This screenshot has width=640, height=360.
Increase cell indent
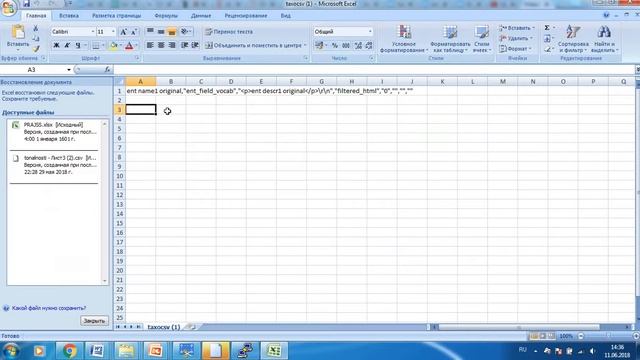pos(195,45)
